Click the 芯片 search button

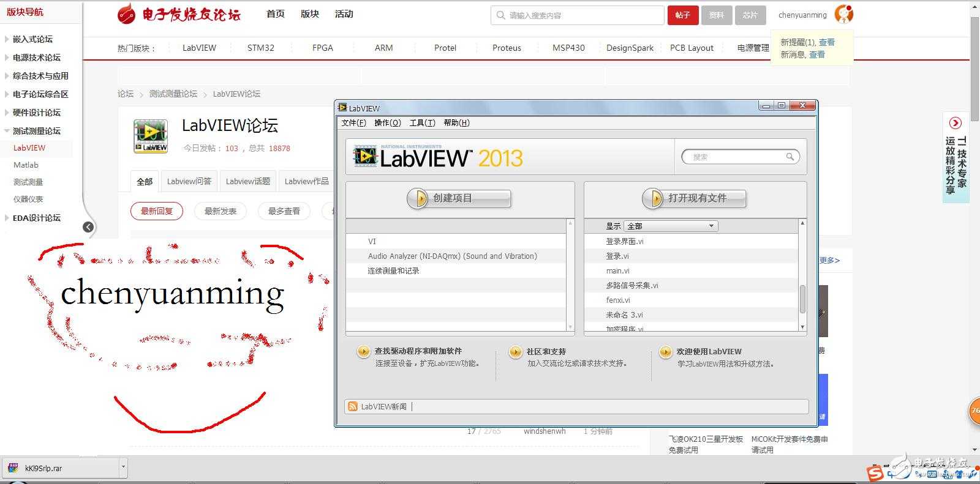tap(750, 15)
